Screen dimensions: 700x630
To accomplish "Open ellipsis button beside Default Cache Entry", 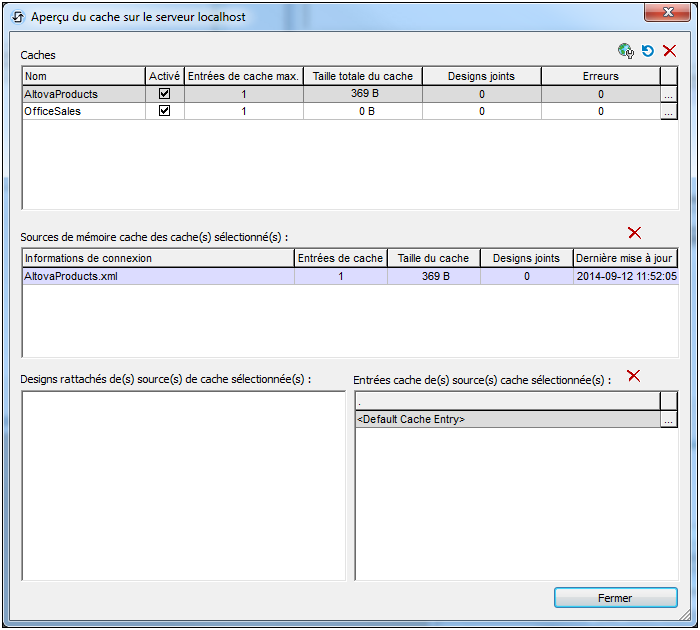I will 669,420.
